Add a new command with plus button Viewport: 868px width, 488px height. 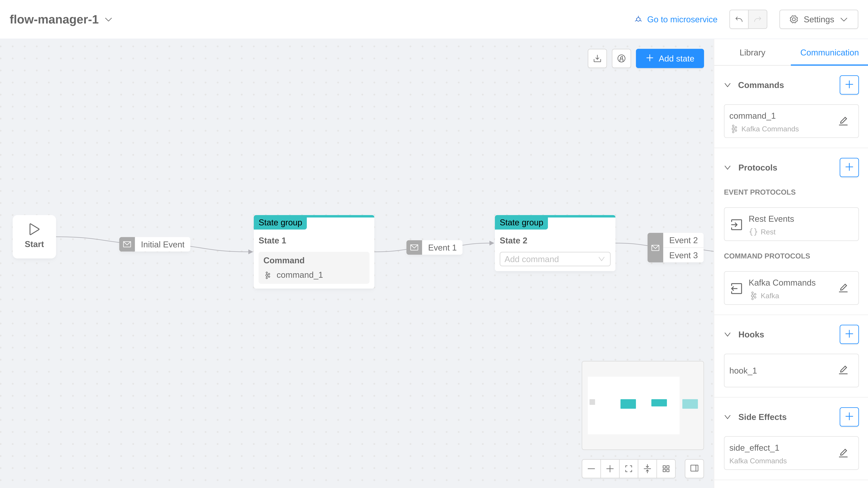[x=849, y=85]
